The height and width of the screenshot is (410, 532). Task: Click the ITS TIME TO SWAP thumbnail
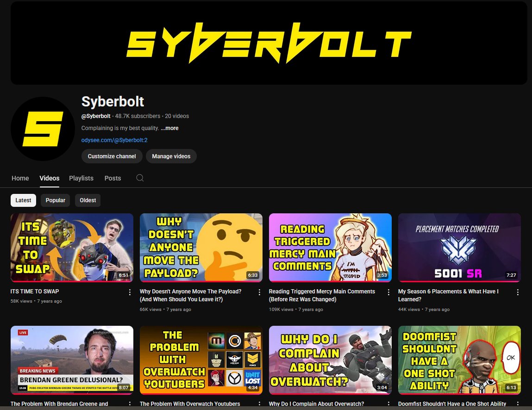72,248
